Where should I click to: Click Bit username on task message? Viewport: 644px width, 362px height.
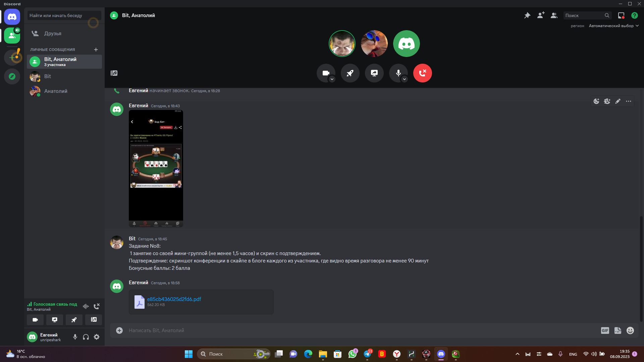coord(132,239)
